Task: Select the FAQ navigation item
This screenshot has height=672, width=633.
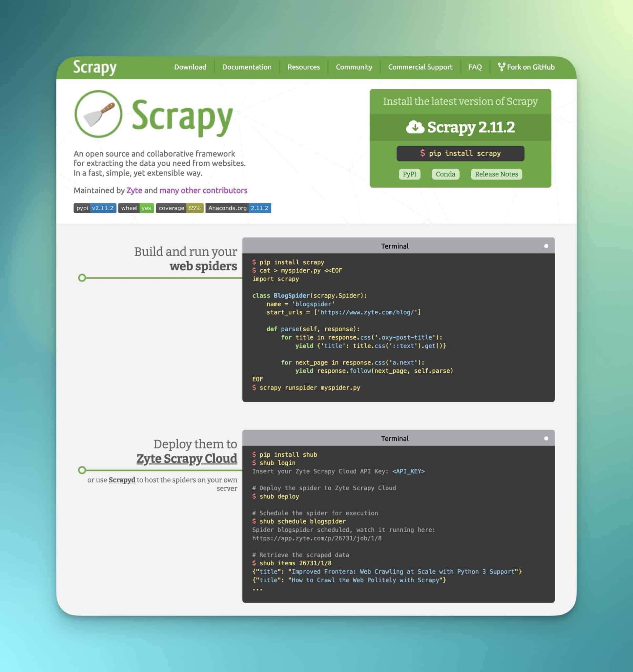Action: [475, 67]
